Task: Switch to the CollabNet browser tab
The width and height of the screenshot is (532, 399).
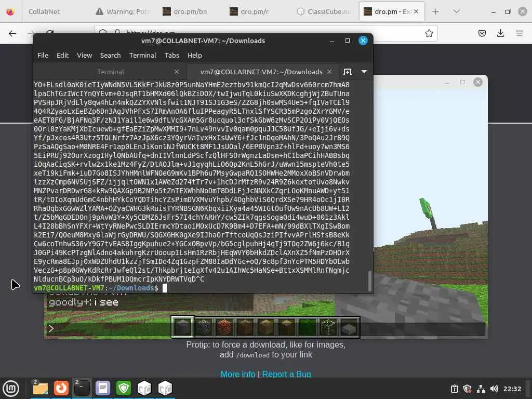Action: click(x=44, y=11)
